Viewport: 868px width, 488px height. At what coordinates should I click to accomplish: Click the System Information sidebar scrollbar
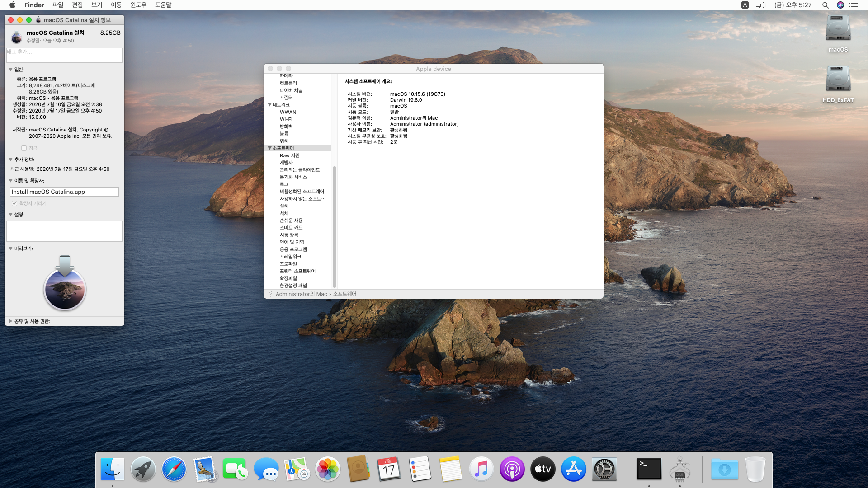[x=335, y=227]
